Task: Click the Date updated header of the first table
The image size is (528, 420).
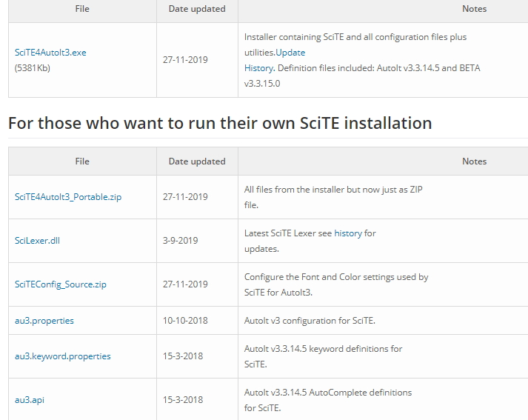Action: coord(197,9)
